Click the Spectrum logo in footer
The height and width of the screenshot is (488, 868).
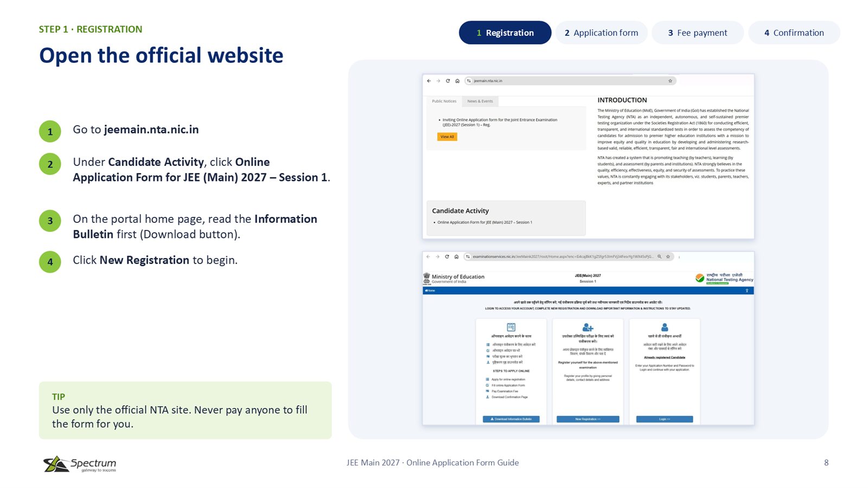pos(80,464)
